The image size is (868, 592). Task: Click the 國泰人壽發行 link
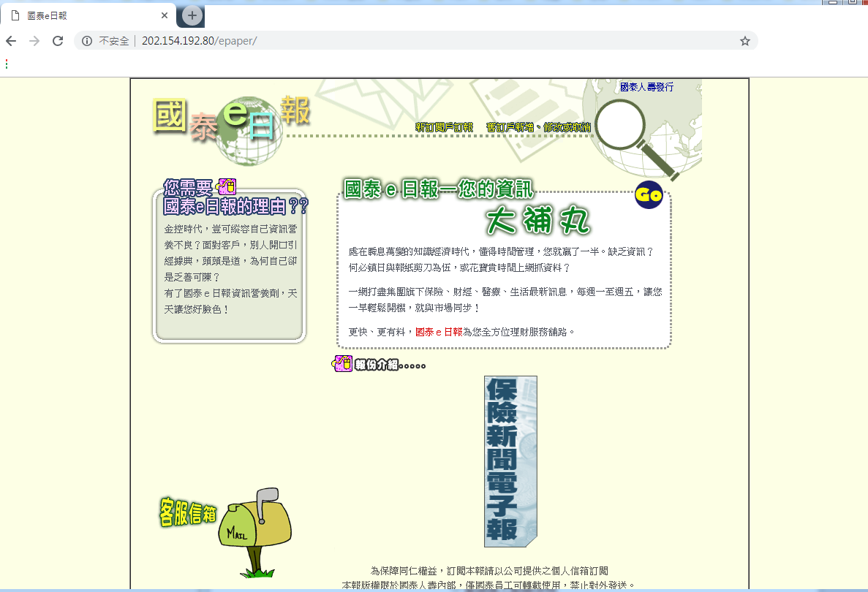point(646,87)
